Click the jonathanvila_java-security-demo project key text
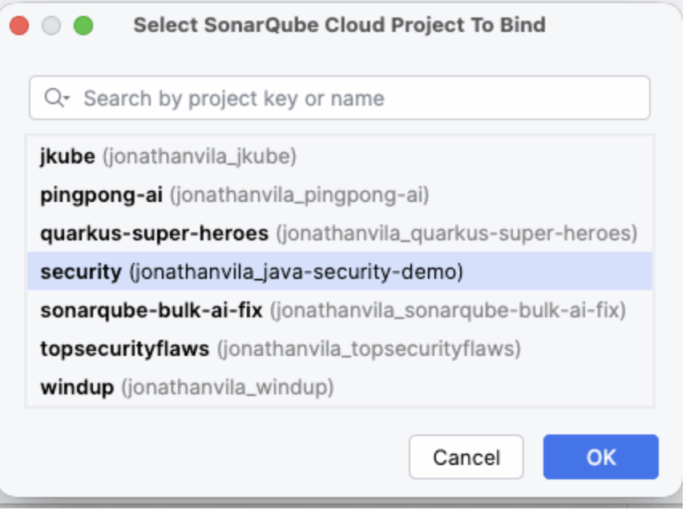This screenshot has height=510, width=686. tap(296, 271)
